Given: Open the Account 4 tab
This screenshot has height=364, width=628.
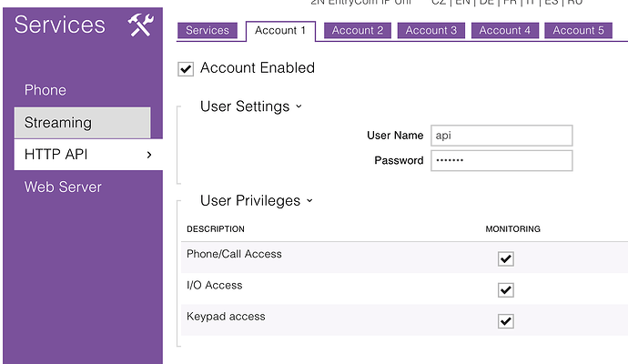Looking at the screenshot, I should pyautogui.click(x=505, y=30).
